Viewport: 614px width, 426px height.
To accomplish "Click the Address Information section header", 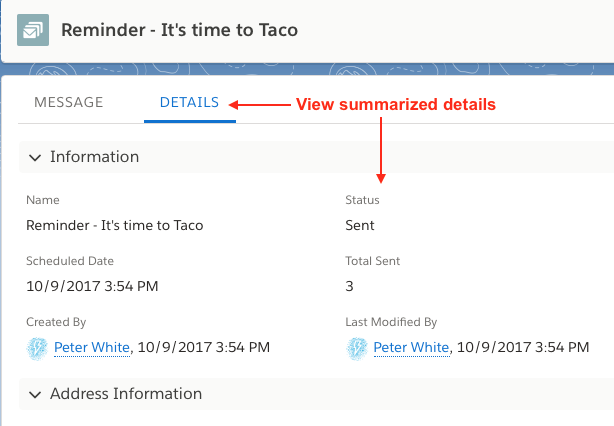I will [316, 394].
